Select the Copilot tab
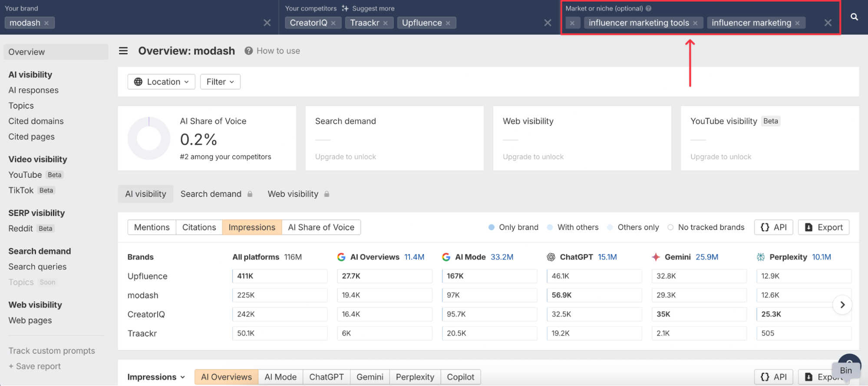Viewport: 868px width, 386px height. tap(461, 377)
